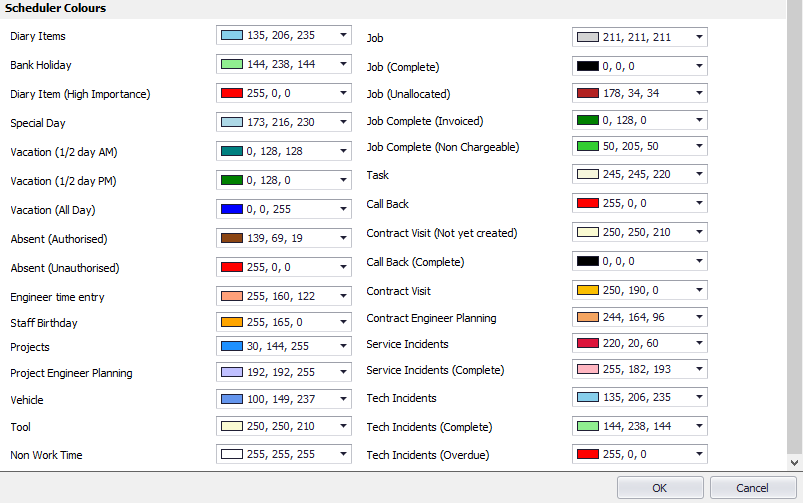
Task: Select the brown Absent (Authorised) colour swatch
Action: (231, 239)
